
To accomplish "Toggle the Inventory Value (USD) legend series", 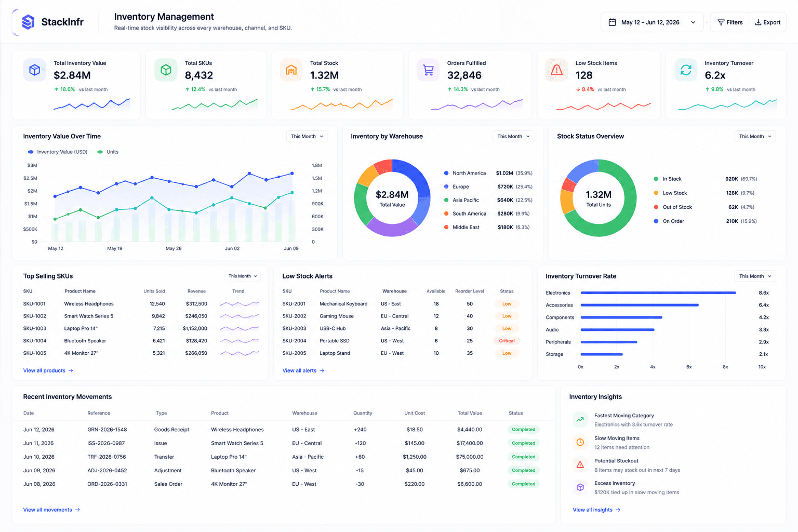I will [x=58, y=152].
